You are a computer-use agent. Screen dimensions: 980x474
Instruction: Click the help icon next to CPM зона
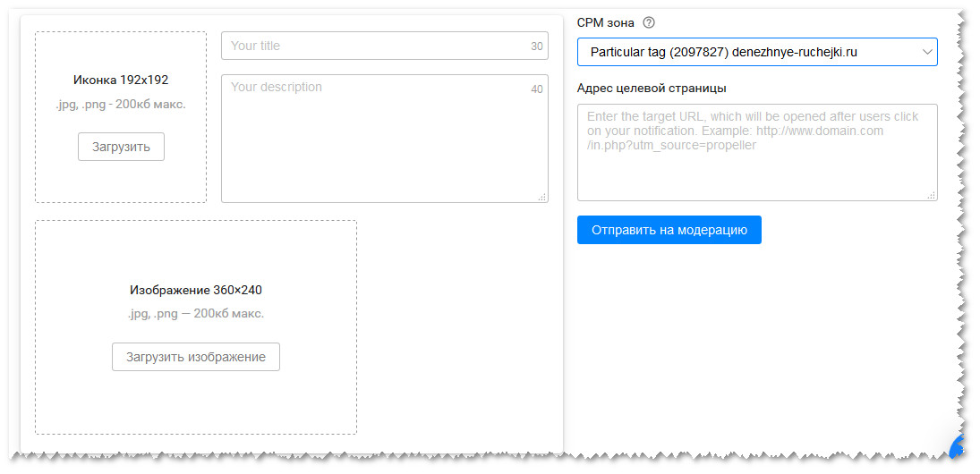(649, 23)
